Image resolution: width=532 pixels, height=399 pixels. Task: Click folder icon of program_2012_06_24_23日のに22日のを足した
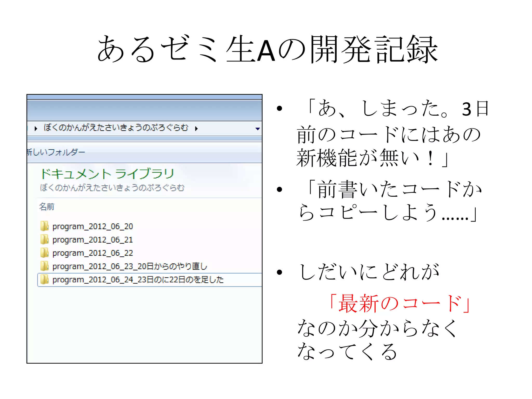tap(44, 280)
